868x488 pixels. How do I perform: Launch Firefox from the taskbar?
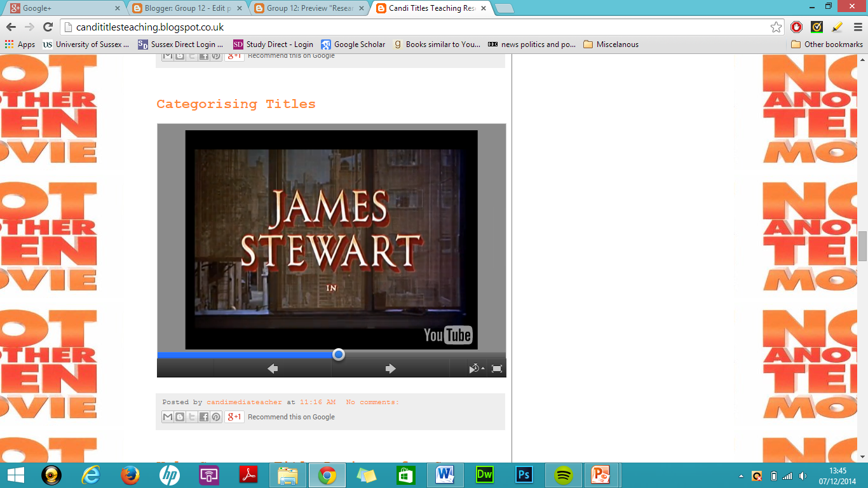(x=130, y=475)
